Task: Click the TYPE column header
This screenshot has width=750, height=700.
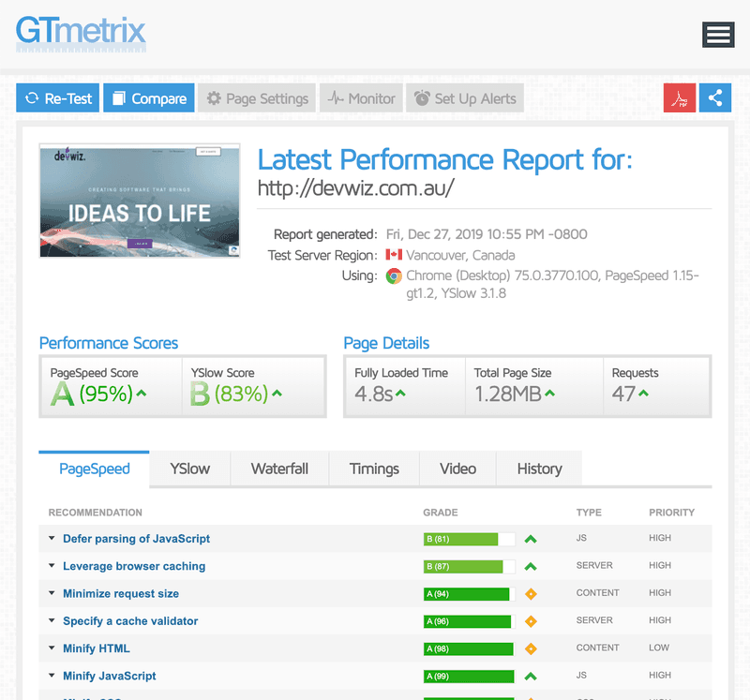Action: pyautogui.click(x=589, y=513)
